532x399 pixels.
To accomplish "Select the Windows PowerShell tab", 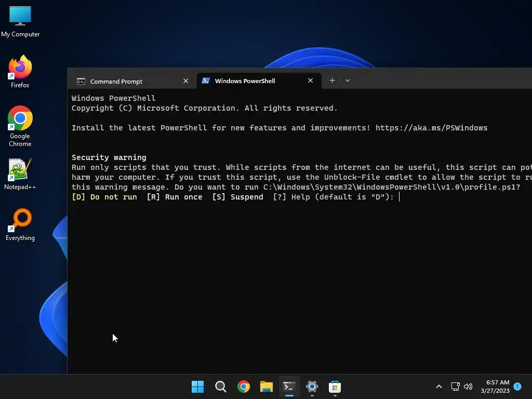I will (x=259, y=81).
